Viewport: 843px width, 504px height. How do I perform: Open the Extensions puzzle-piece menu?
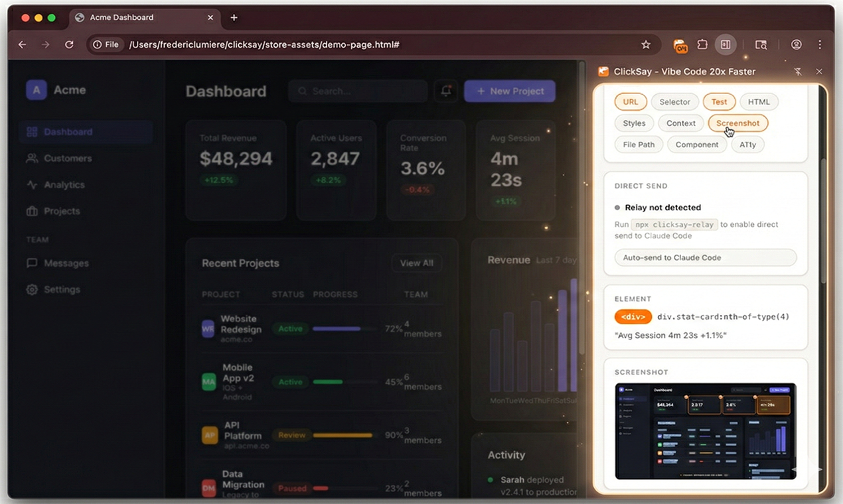point(702,44)
